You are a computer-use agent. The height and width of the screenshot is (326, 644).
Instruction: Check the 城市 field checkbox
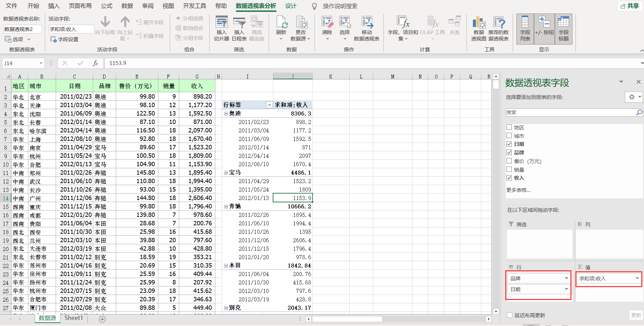point(509,135)
